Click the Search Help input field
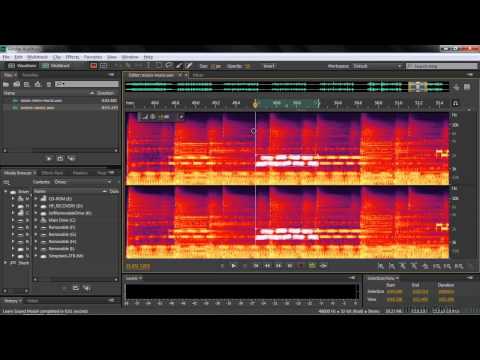The width and height of the screenshot is (480, 360). tap(442, 66)
